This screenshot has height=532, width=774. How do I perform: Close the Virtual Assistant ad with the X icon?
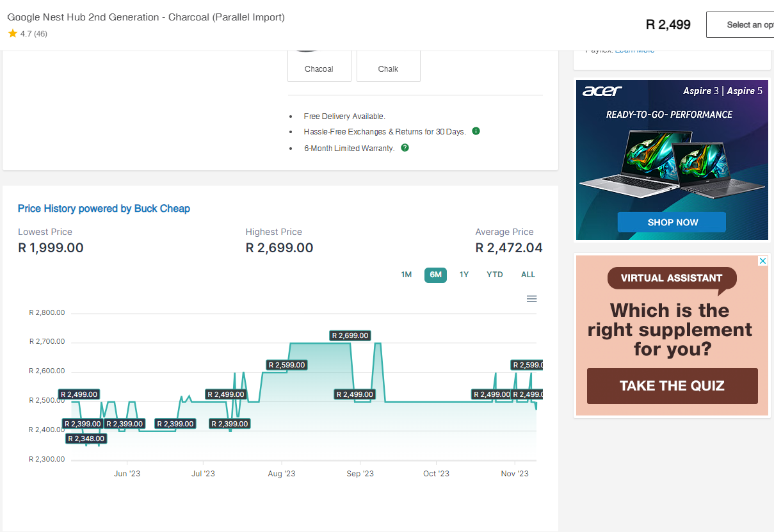click(x=762, y=261)
